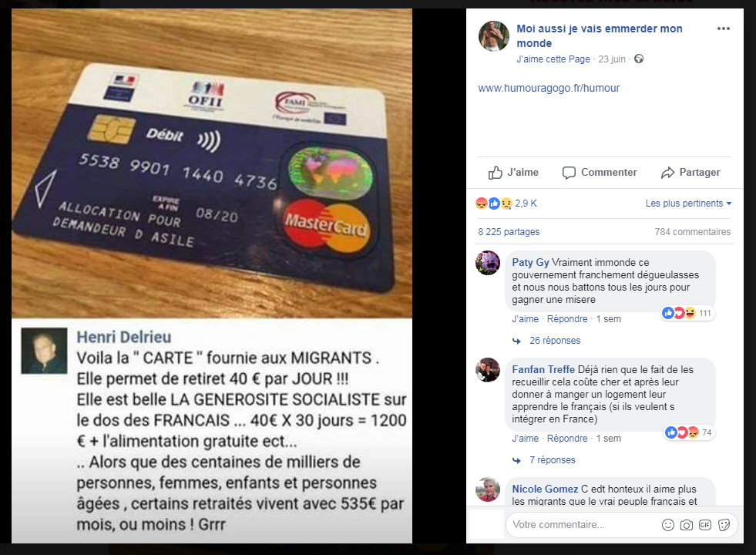
Task: Open the www.humouragogo.fr/humour link
Action: (549, 88)
